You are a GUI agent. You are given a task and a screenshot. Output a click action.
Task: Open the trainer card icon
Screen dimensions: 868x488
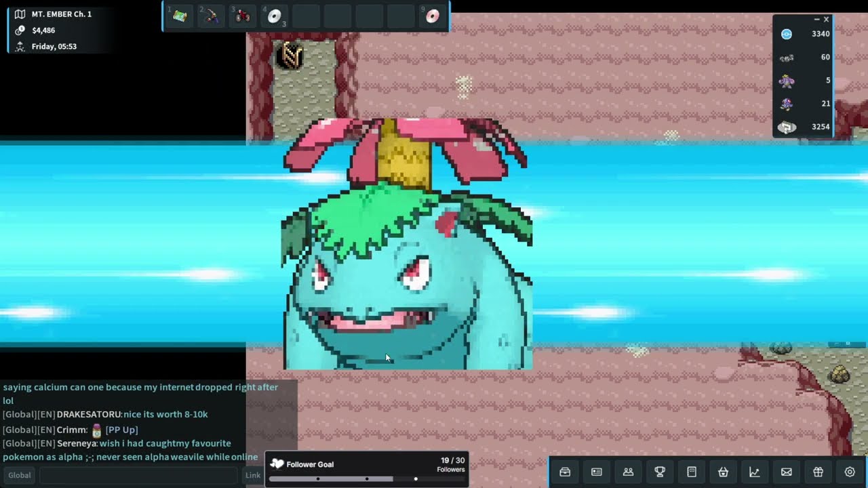tap(597, 472)
